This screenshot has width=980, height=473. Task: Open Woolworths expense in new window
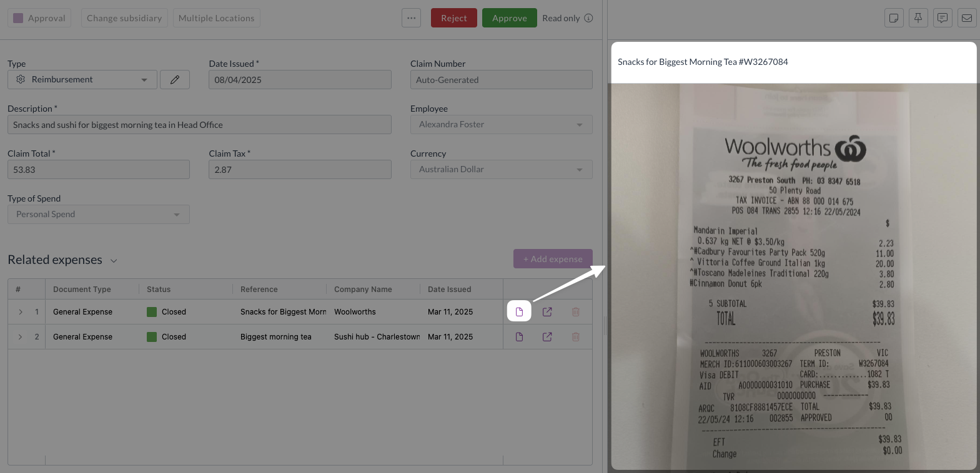(547, 311)
